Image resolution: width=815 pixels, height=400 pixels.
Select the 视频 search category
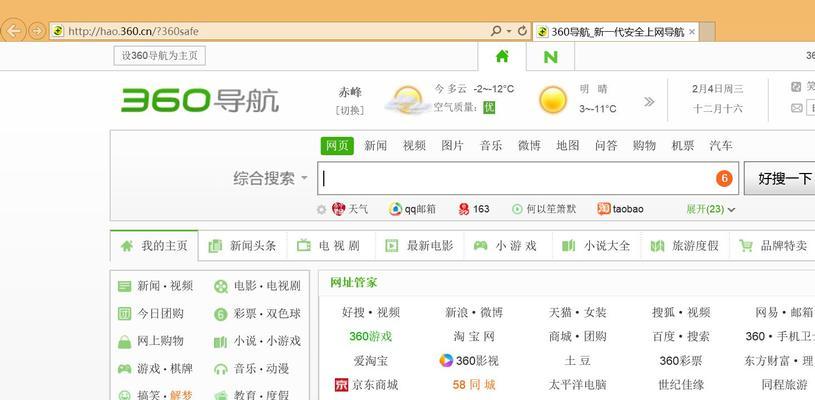point(414,145)
